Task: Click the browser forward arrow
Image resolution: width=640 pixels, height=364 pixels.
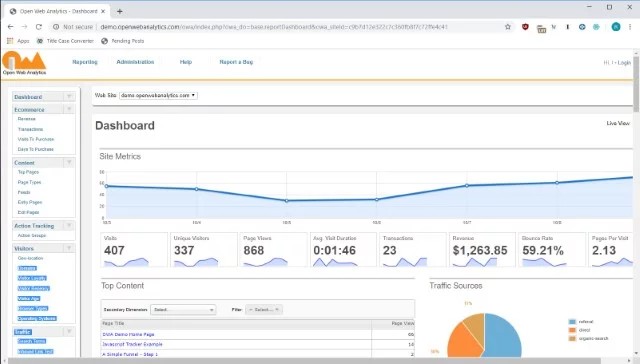Action: click(x=24, y=27)
